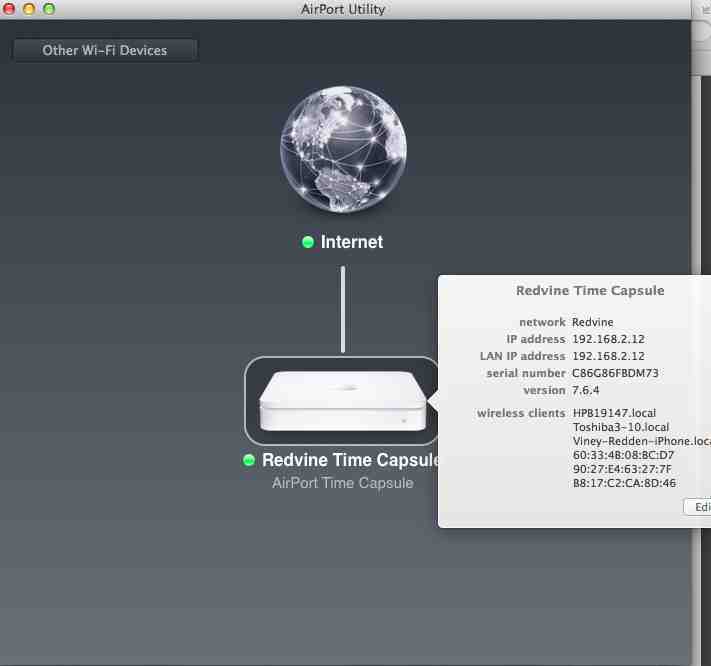Image resolution: width=711 pixels, height=666 pixels.
Task: Click client MAC 60:33:4B:08:8C:D7
Action: (623, 455)
